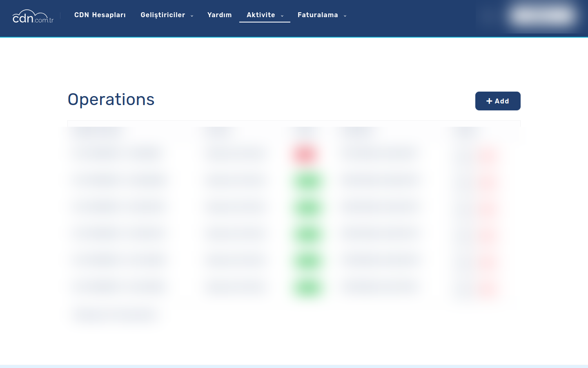
Task: Click the plus icon in Add button
Action: (489, 101)
